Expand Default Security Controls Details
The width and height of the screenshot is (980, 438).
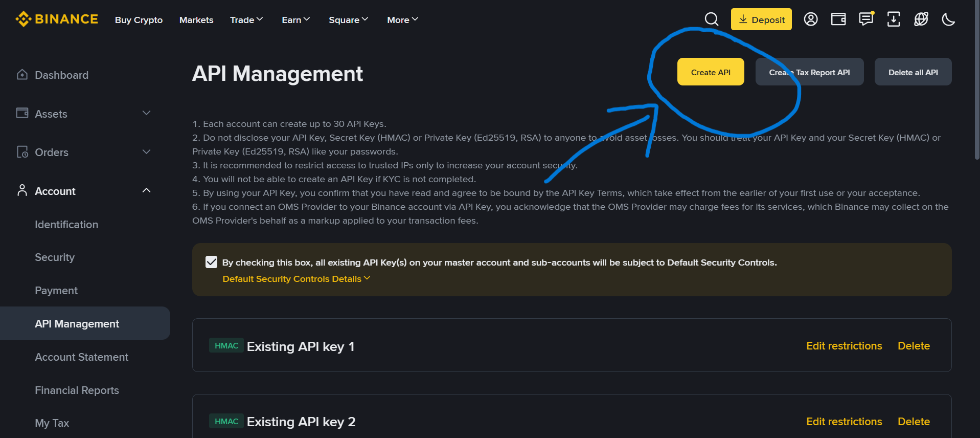pos(297,279)
